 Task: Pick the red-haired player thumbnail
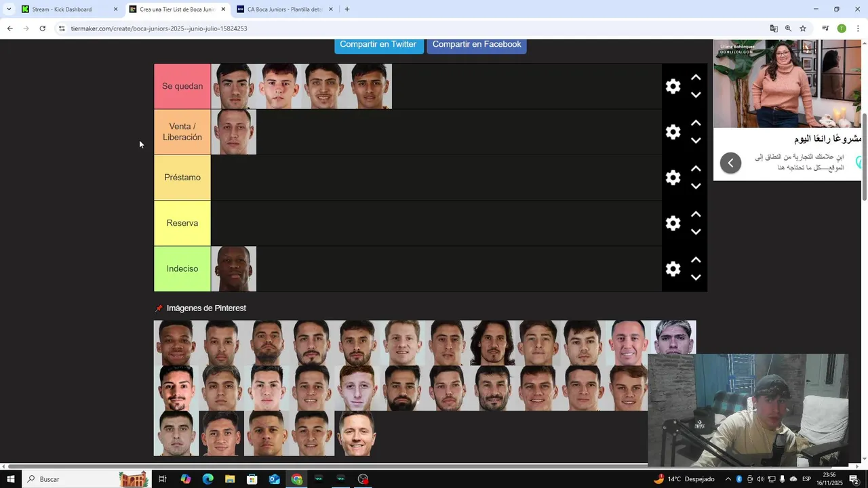coord(357,388)
